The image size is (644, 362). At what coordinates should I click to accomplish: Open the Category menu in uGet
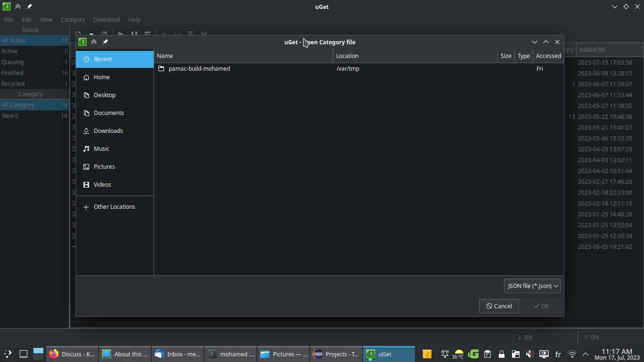pos(73,20)
